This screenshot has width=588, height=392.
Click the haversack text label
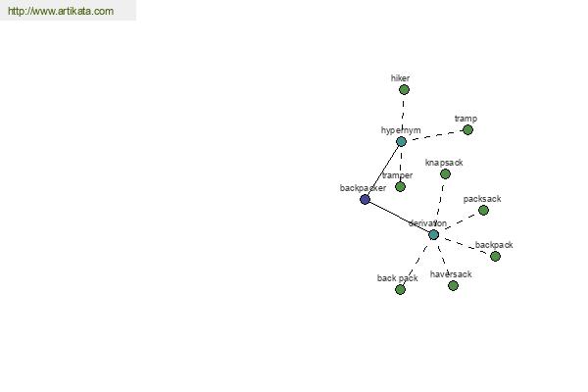(x=451, y=274)
